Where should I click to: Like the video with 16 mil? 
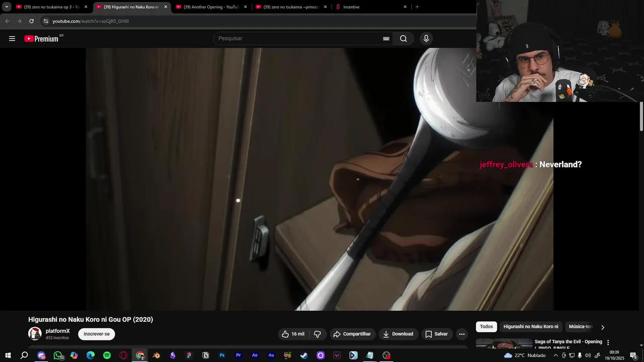point(293,334)
